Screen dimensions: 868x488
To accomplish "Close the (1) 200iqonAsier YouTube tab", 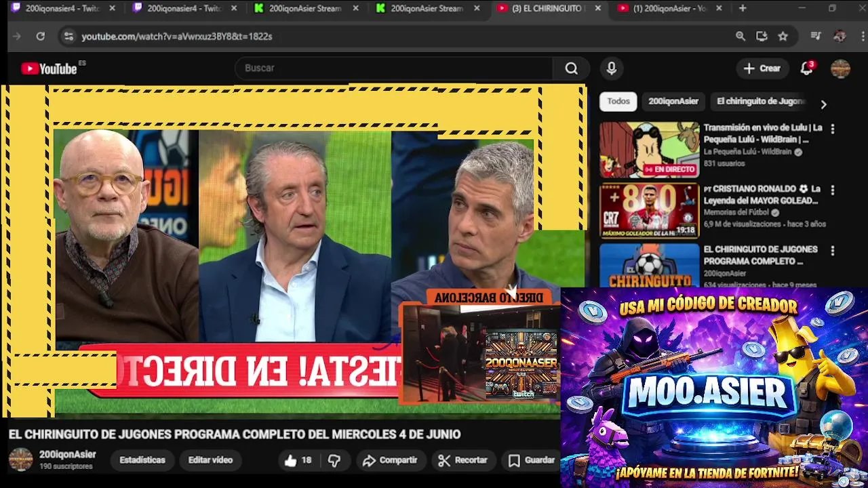I will (x=719, y=8).
